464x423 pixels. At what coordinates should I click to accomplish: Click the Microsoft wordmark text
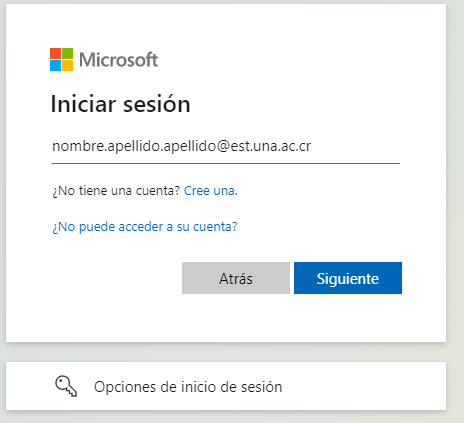tap(118, 60)
